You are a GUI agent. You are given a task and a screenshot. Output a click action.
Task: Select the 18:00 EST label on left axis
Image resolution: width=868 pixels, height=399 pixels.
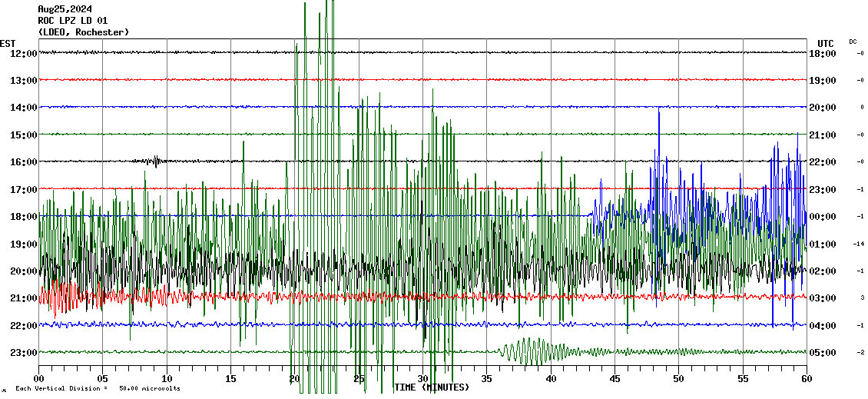23,217
